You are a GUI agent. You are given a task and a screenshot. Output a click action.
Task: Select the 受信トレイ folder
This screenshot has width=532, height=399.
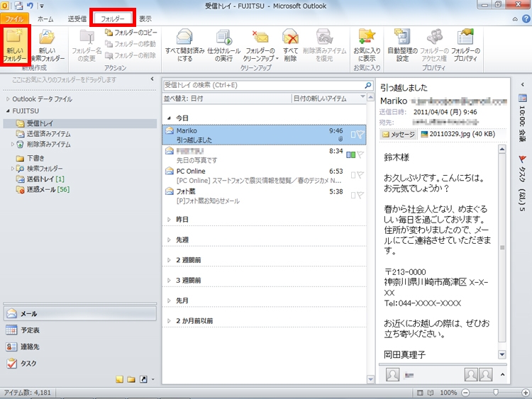pyautogui.click(x=79, y=123)
